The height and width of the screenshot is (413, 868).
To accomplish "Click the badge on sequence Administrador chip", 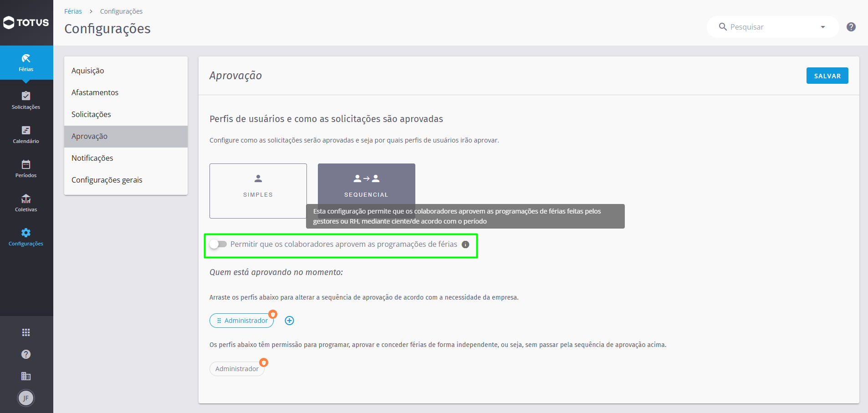I will (273, 314).
